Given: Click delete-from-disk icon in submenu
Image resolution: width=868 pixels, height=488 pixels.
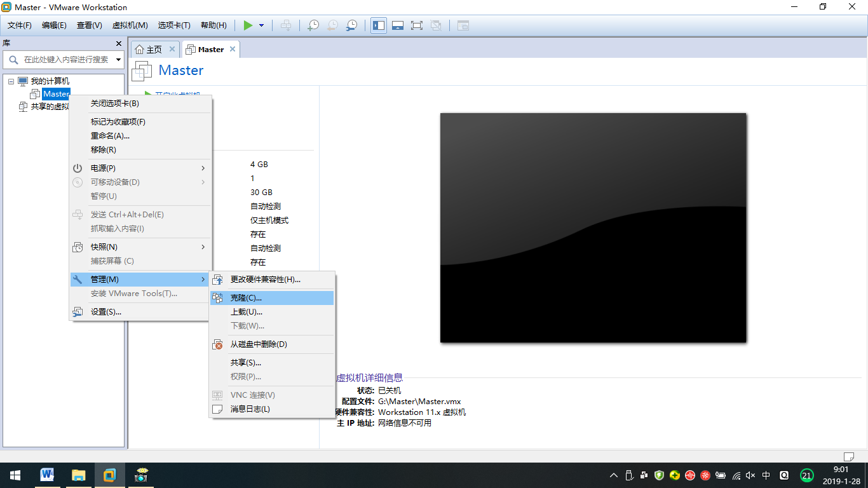Looking at the screenshot, I should 218,344.
